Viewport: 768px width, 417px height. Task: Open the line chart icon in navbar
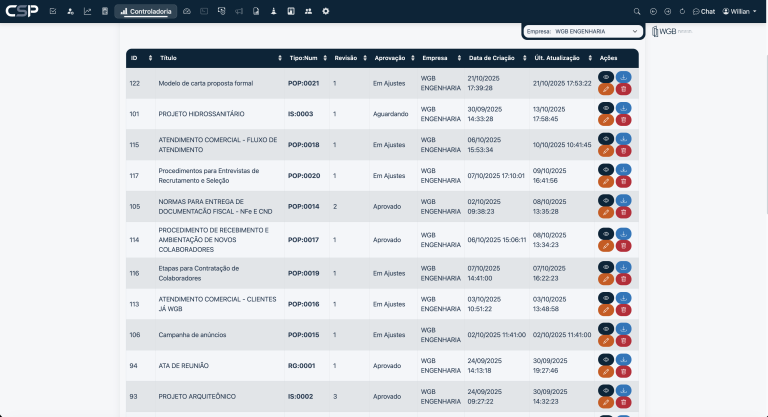(x=88, y=11)
